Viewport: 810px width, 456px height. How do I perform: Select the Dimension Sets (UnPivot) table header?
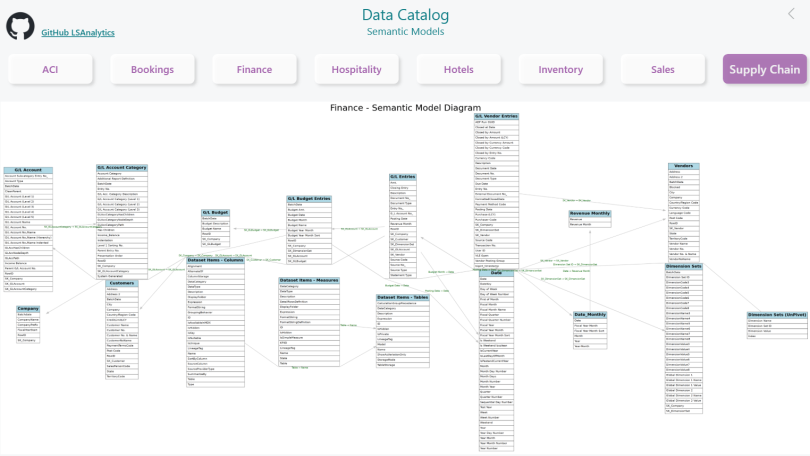tap(774, 314)
